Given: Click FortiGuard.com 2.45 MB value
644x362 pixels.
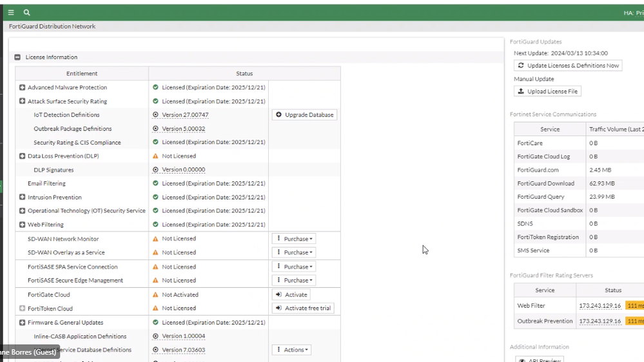Looking at the screenshot, I should (x=600, y=170).
